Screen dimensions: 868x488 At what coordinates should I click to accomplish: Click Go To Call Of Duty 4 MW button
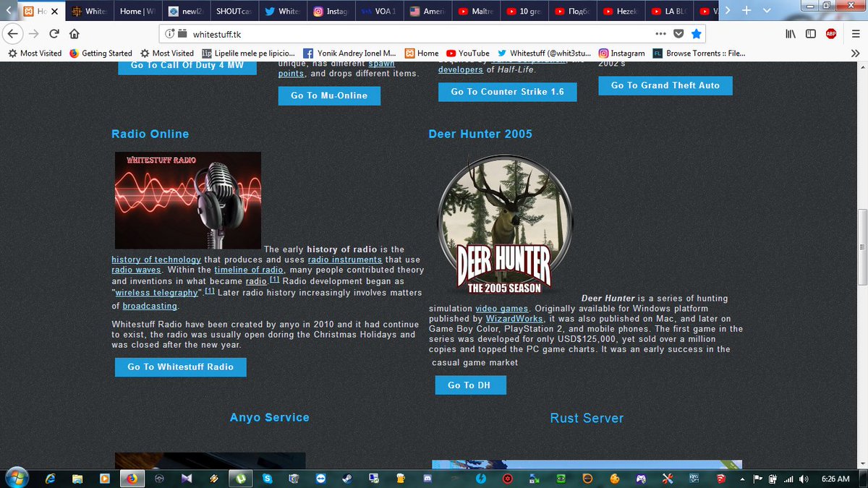point(187,66)
